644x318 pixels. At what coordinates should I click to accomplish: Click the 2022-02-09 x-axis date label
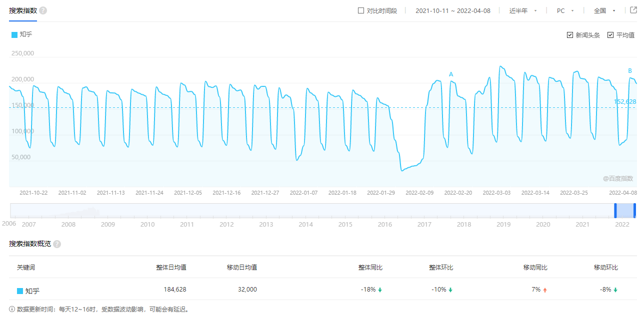click(x=419, y=193)
